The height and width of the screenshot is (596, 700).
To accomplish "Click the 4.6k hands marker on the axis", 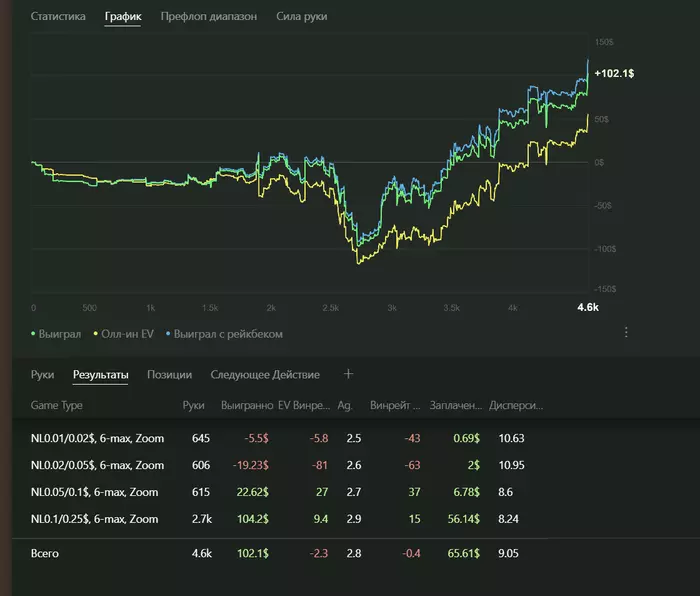I will pos(588,307).
